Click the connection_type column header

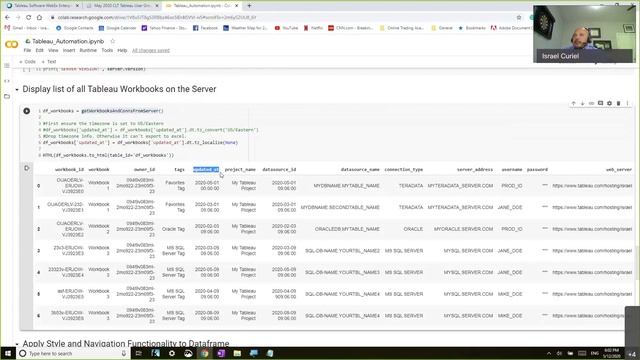[x=404, y=169]
